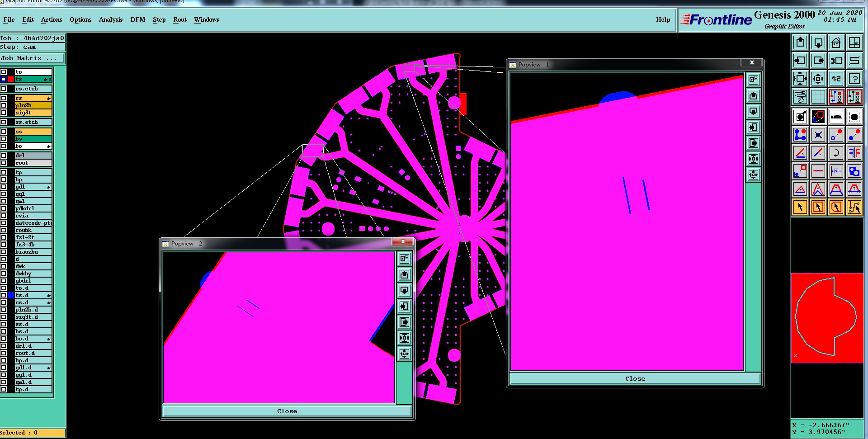This screenshot has width=868, height=439.
Task: Click Close button in Popview 2
Action: pyautogui.click(x=287, y=411)
